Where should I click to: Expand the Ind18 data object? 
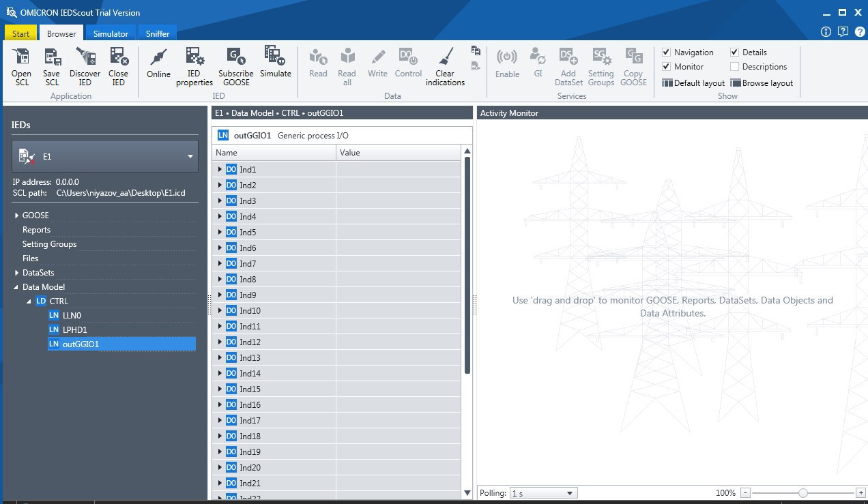point(220,436)
